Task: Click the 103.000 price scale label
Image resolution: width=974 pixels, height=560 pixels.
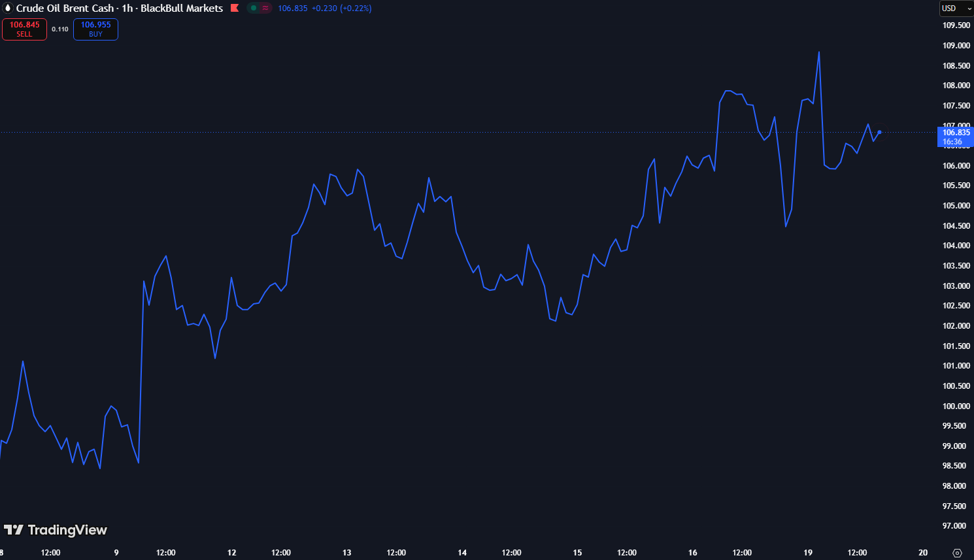Action: pyautogui.click(x=956, y=286)
